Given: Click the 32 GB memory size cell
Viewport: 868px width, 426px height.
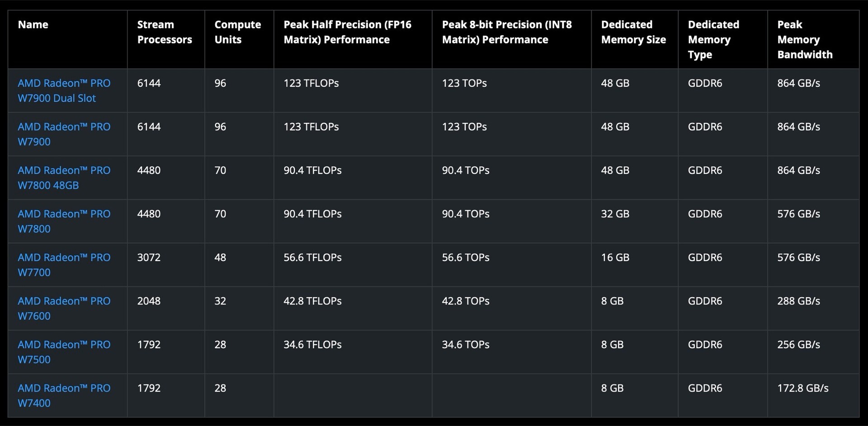Looking at the screenshot, I should [x=615, y=214].
